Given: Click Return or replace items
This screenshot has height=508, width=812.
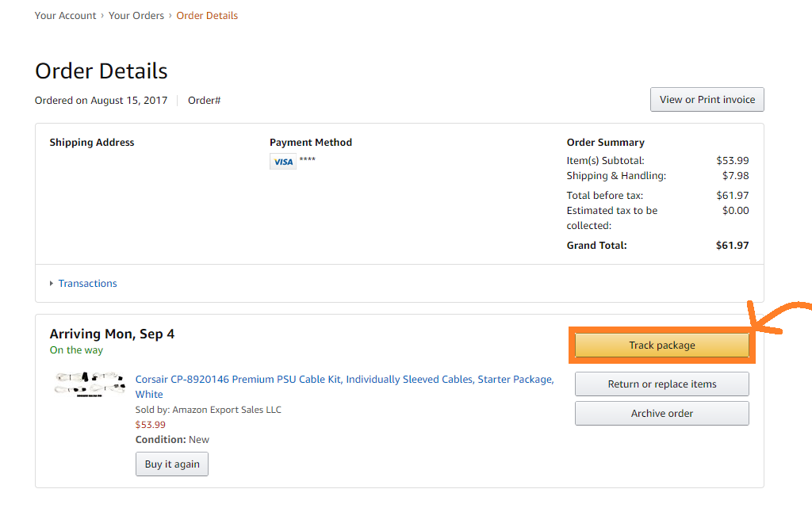Looking at the screenshot, I should pyautogui.click(x=662, y=384).
